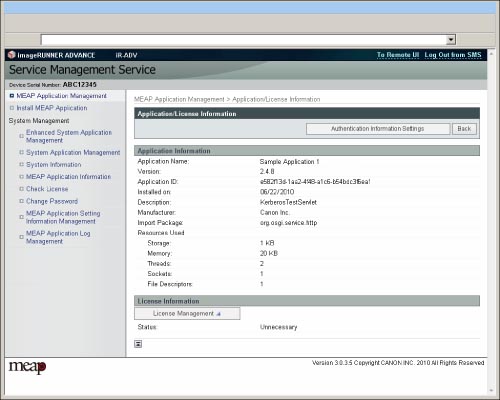Viewport: 500px width, 400px height.
Task: Click the arrow icon on License Management
Action: point(219,314)
